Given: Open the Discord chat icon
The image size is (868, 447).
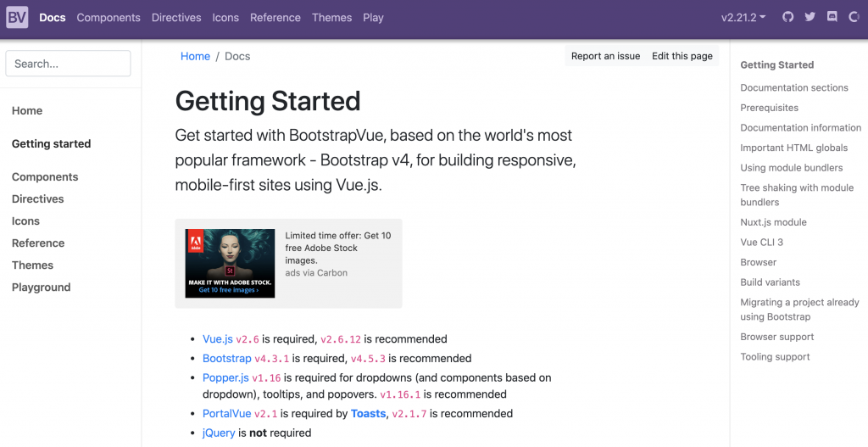Looking at the screenshot, I should (x=832, y=17).
